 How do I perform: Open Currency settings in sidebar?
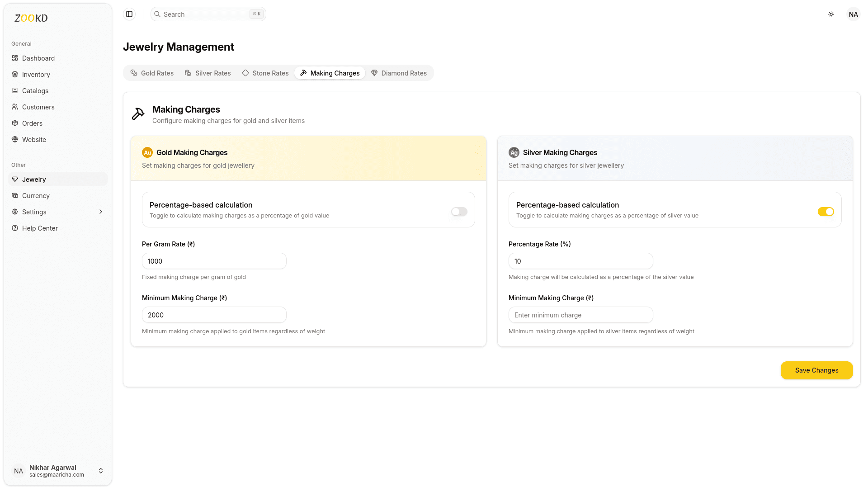(x=36, y=196)
